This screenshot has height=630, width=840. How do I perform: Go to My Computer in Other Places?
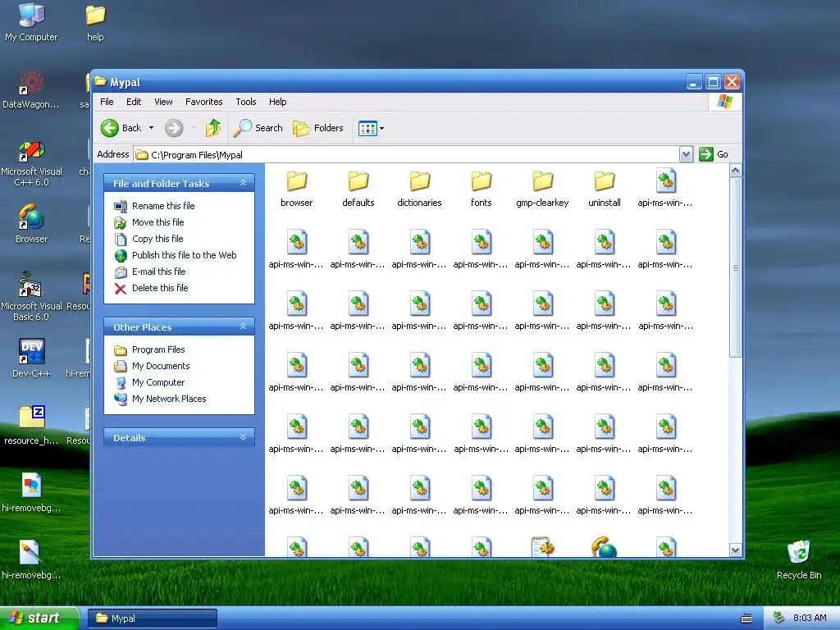coord(150,382)
